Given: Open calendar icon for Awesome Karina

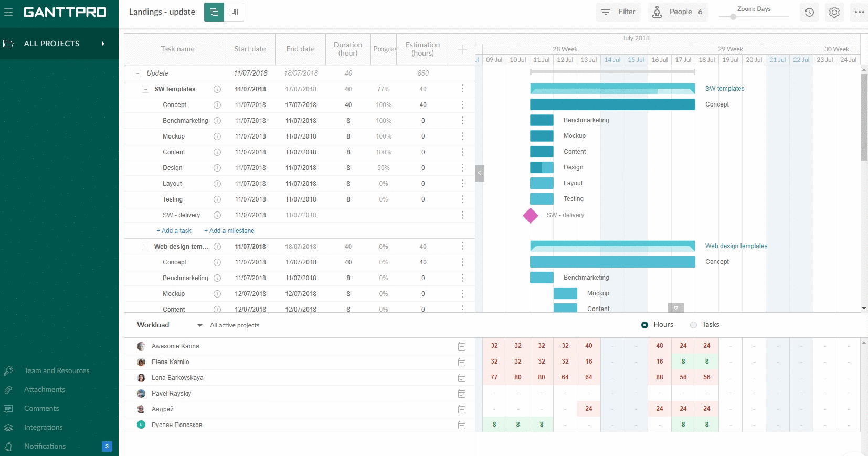Looking at the screenshot, I should pyautogui.click(x=462, y=346).
